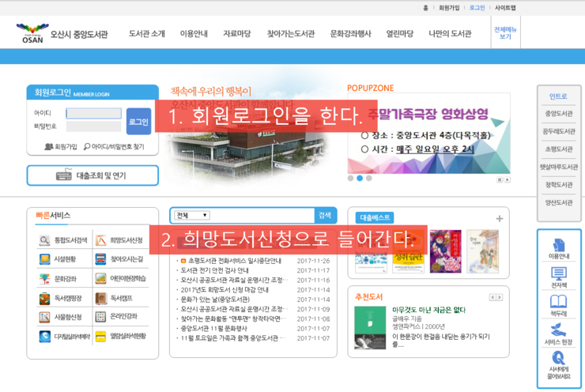Expand 대출베스트 with the plus icon
The image size is (585, 392).
[499, 218]
